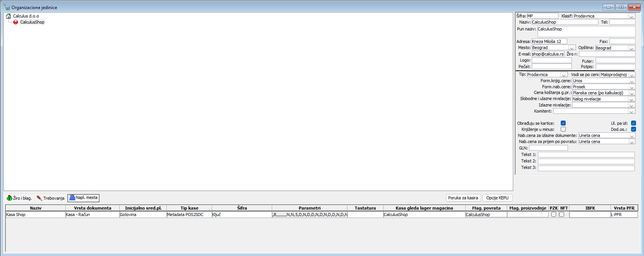
Task: Toggle Ul. pa izl. checkbox
Action: pyautogui.click(x=633, y=123)
